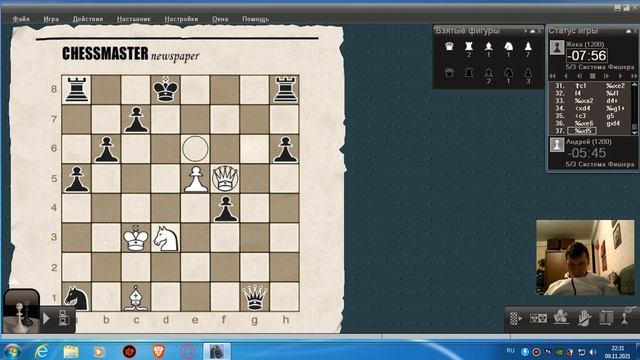640x360 pixels.
Task: Jump to the last move of the game
Action: 633,76
